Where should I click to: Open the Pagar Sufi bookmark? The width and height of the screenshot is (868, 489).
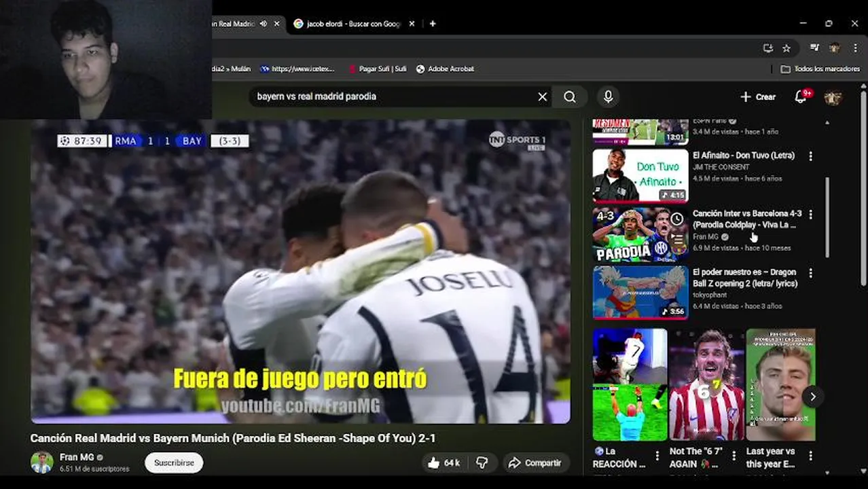coord(377,69)
